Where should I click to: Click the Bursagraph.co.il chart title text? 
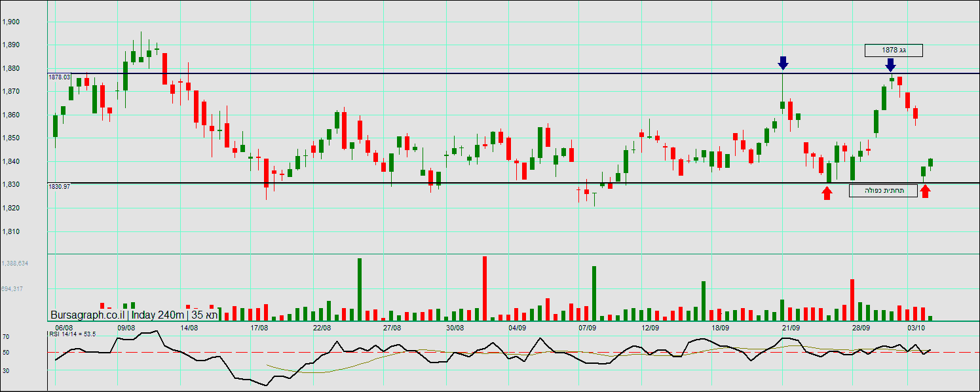134,315
